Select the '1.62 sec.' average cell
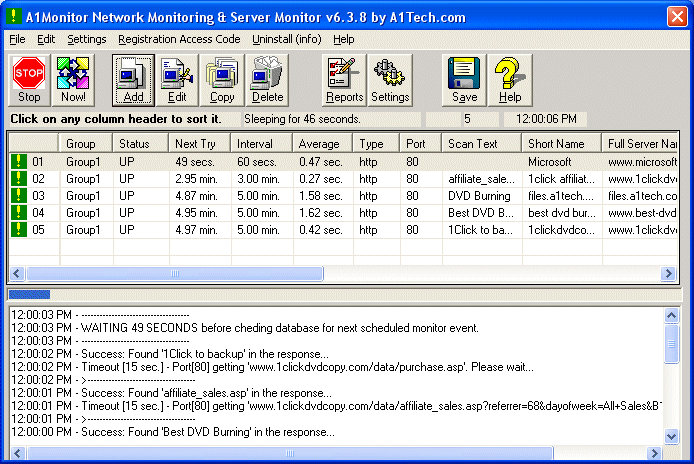 (322, 213)
